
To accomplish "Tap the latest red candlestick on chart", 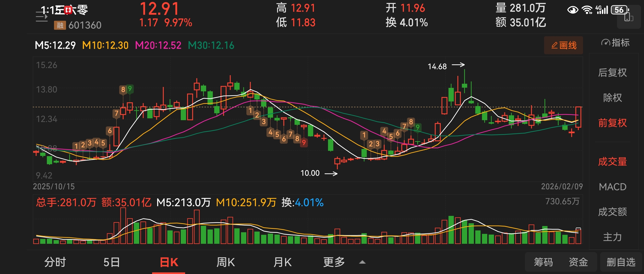I will pyautogui.click(x=578, y=117).
